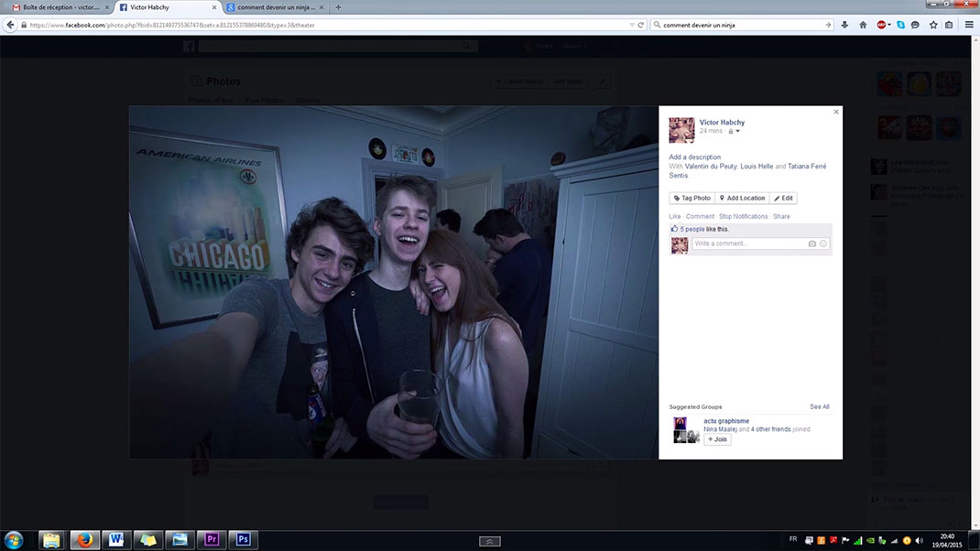Open the emoji picker in comment box
980x551 pixels.
(x=823, y=244)
